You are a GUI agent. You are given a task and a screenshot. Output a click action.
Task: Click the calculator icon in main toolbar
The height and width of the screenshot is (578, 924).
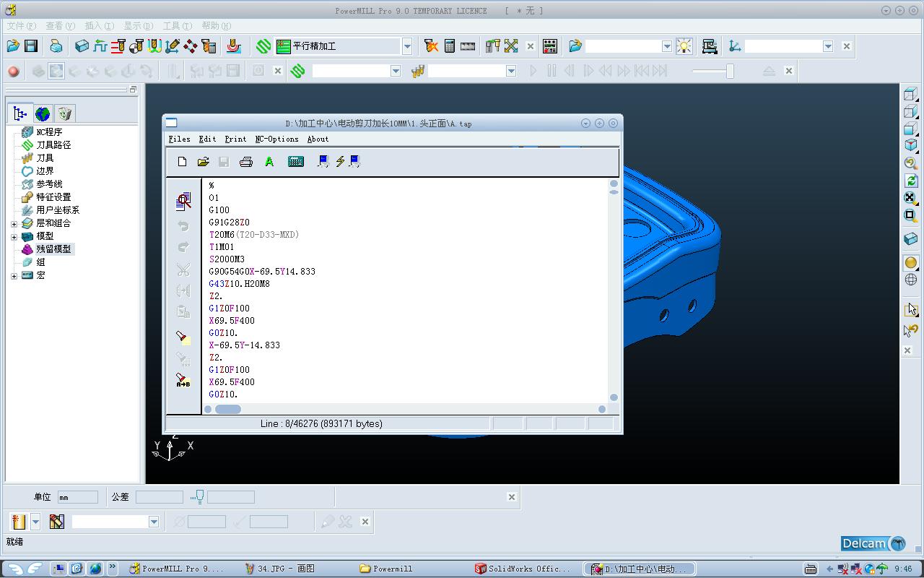[450, 46]
